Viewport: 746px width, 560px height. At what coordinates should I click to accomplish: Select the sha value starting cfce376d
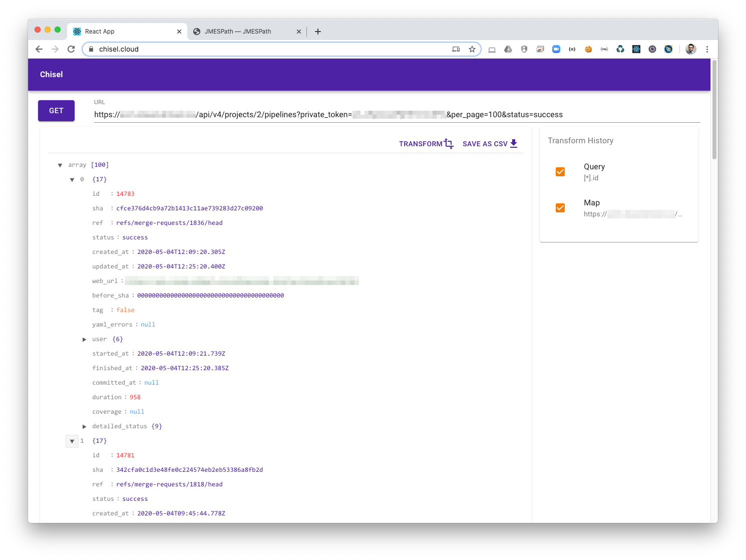pyautogui.click(x=189, y=208)
